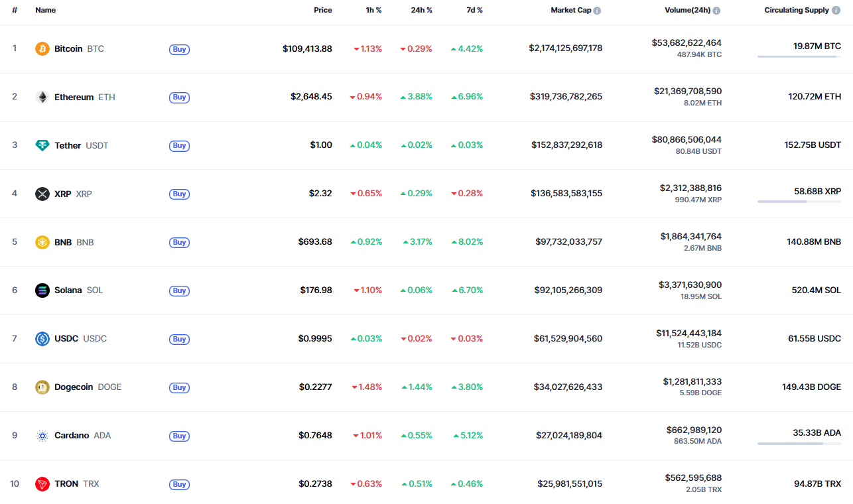Click the BNB coin logo
The image size is (853, 504).
(42, 243)
